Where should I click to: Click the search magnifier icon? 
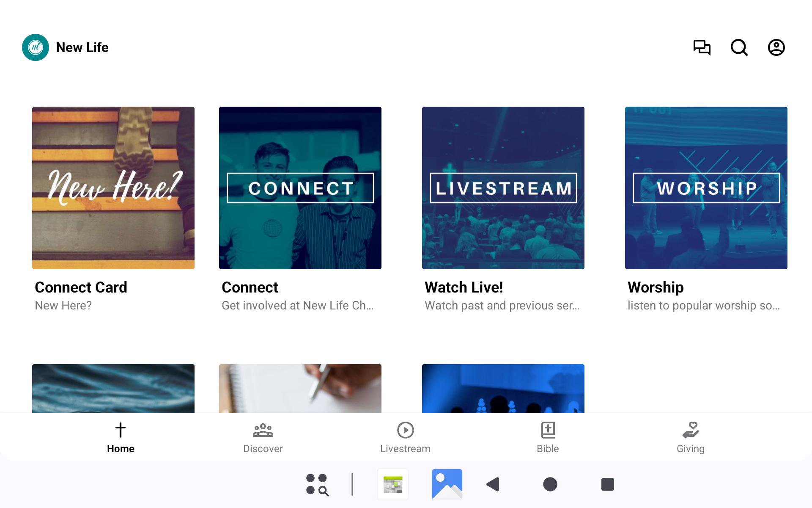(739, 47)
